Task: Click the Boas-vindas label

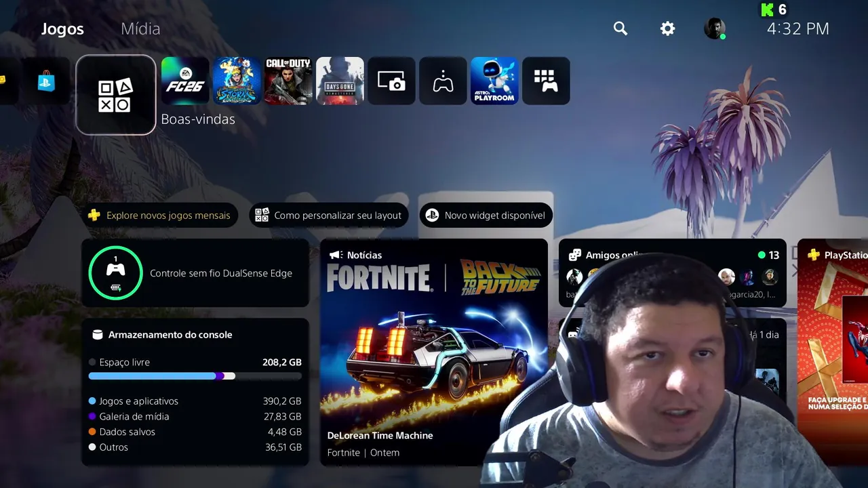Action: click(x=198, y=119)
